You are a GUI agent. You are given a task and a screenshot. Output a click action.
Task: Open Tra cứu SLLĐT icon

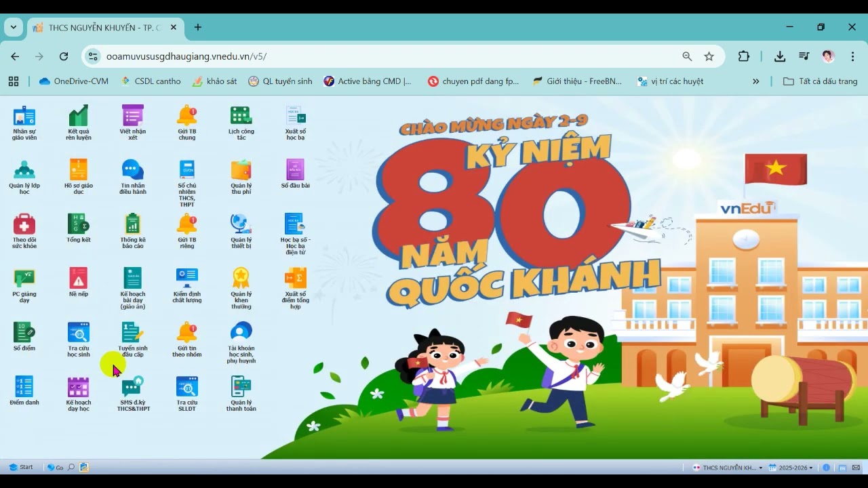pos(187,394)
